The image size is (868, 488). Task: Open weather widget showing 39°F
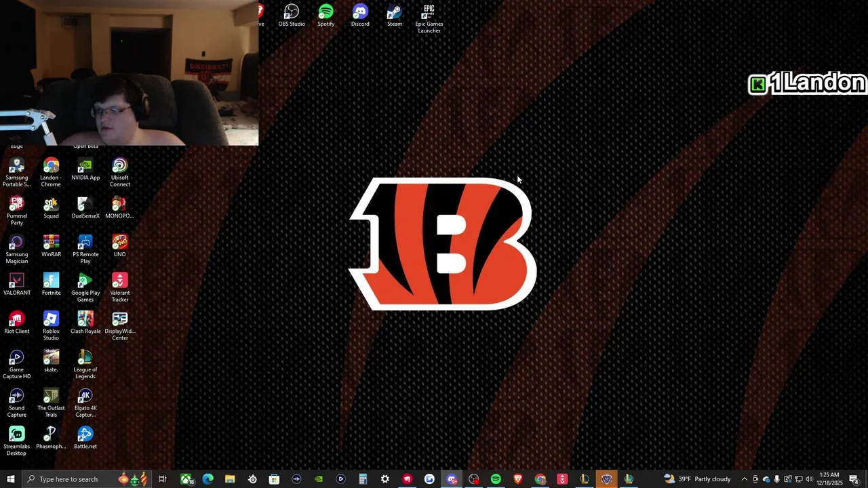tap(697, 479)
